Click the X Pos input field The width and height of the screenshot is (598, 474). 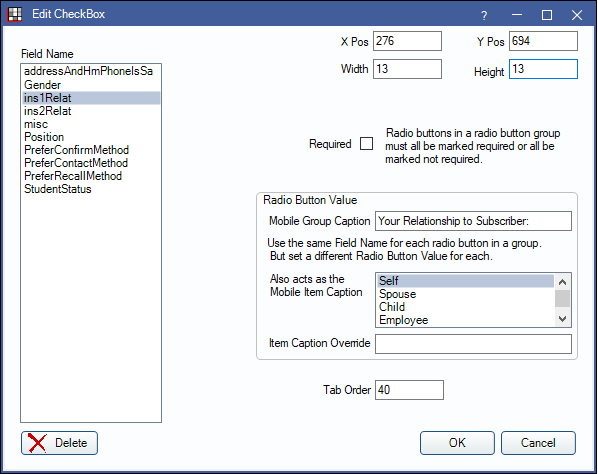point(407,41)
